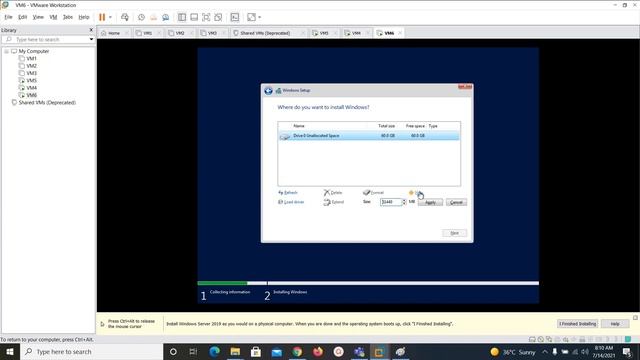Collapse the My Computer tree node

click(x=7, y=51)
